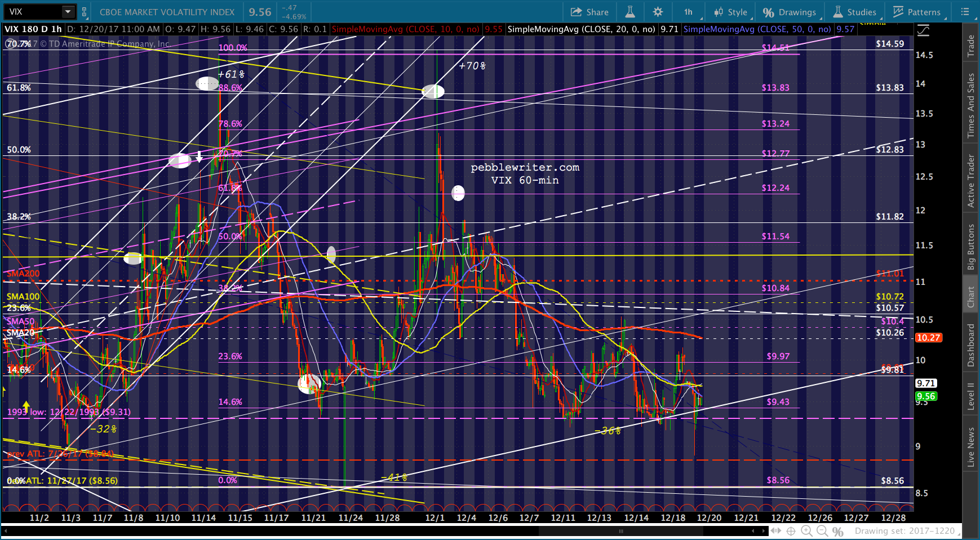Image resolution: width=980 pixels, height=540 pixels.
Task: Click the percent drawing tool icon at bottom
Action: (838, 531)
